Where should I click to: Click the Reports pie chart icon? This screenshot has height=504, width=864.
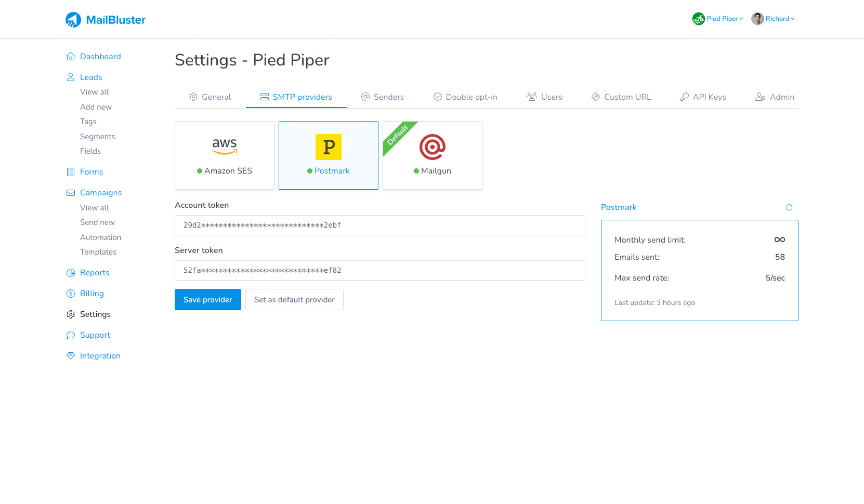click(x=71, y=272)
